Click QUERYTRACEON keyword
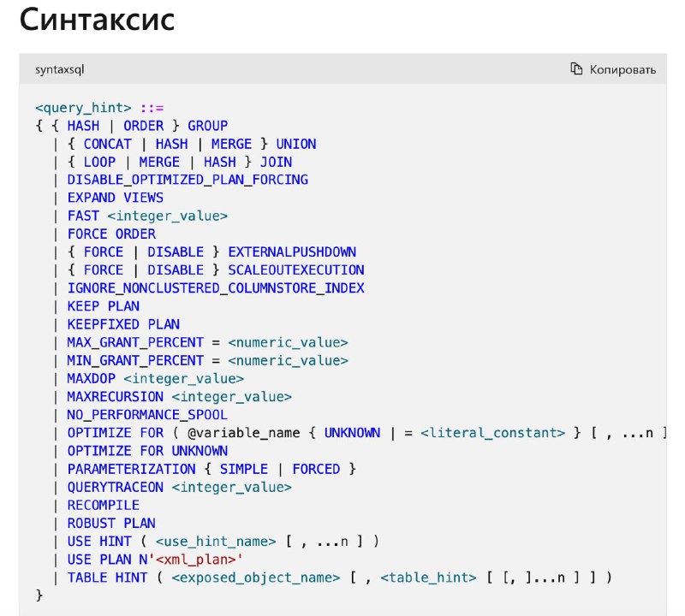 coord(116,487)
